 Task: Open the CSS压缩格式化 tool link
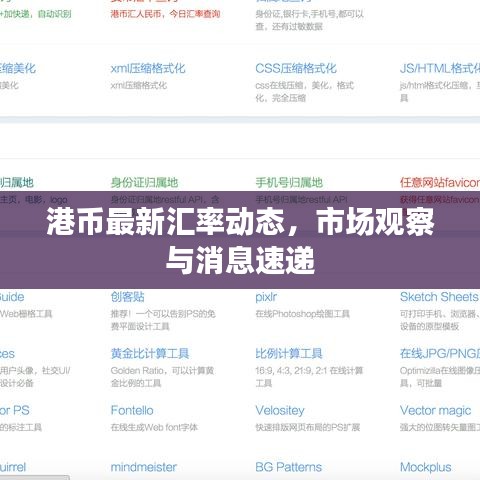pos(296,69)
